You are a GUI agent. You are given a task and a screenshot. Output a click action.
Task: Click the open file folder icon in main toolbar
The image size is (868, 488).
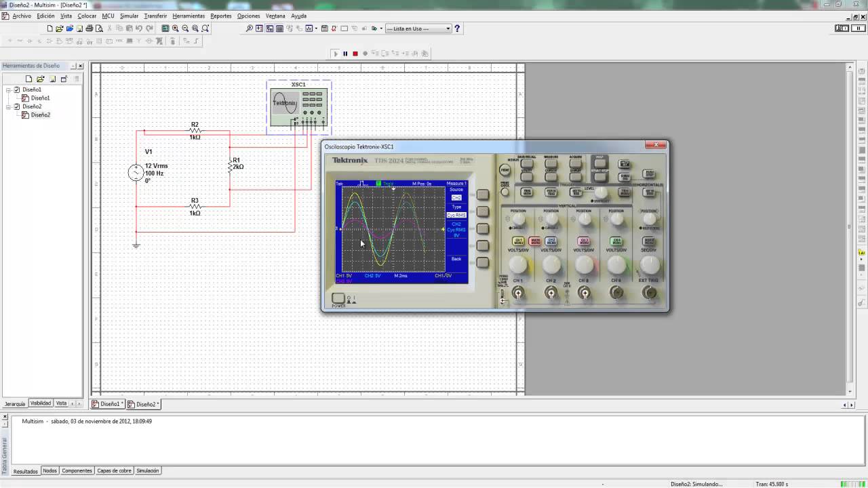59,28
